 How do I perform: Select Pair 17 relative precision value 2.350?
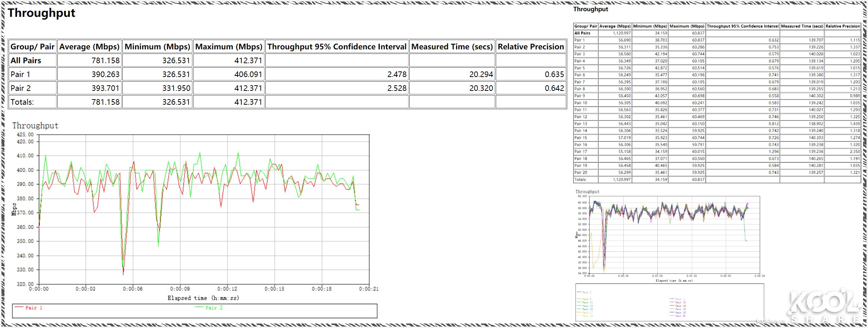click(855, 152)
